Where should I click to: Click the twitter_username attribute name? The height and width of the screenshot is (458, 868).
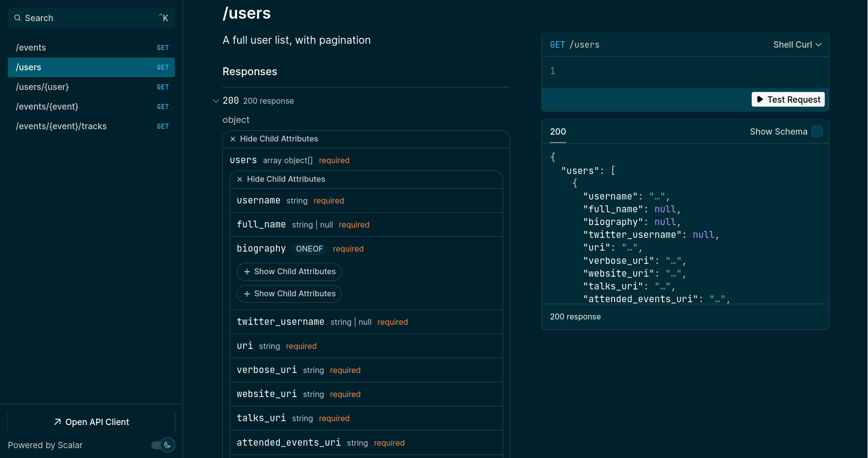coord(280,322)
